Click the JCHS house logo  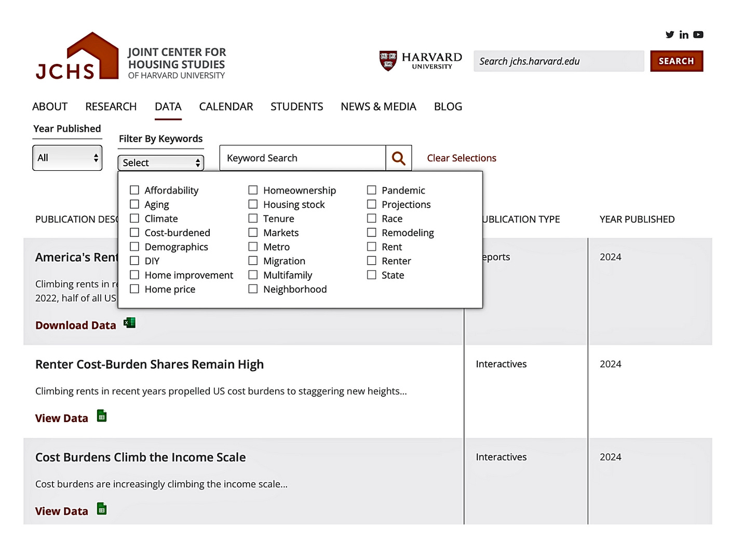pyautogui.click(x=77, y=56)
